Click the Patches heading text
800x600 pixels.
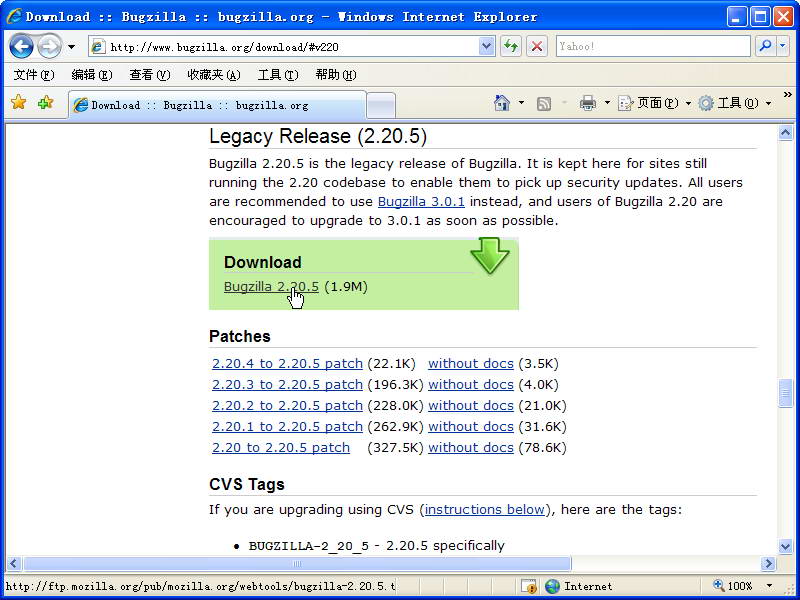pos(240,336)
